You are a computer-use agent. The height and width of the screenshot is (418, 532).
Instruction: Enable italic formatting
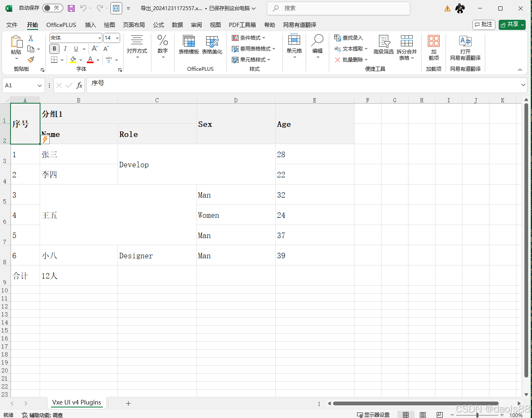(65, 48)
